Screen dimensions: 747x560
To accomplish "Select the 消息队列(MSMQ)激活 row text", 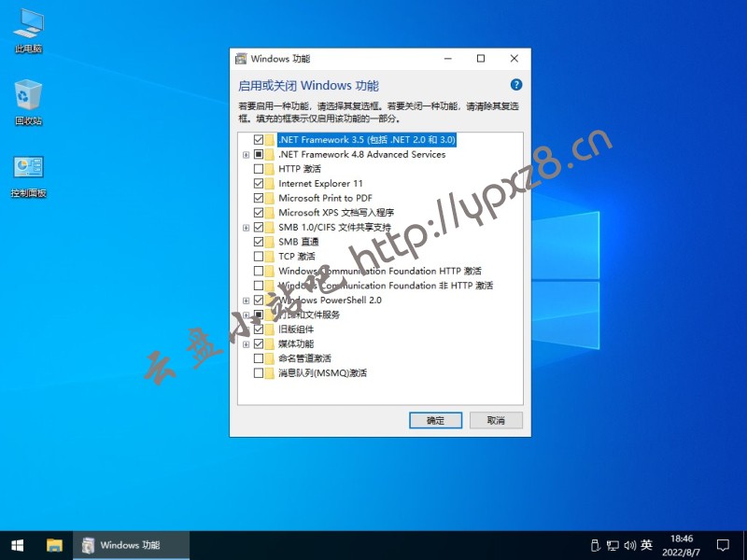I will [x=322, y=372].
